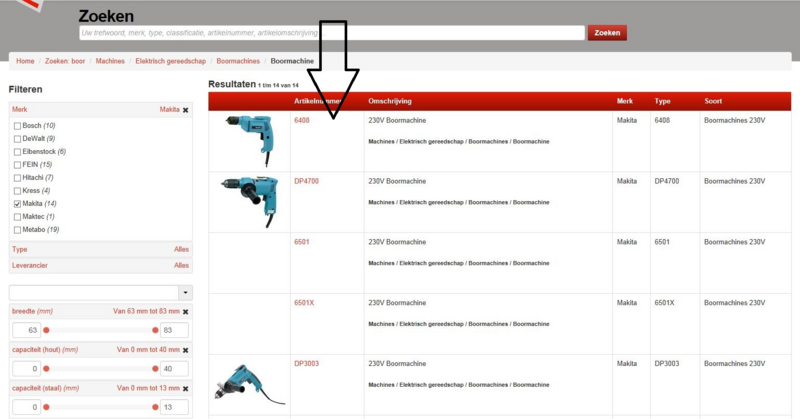Sort by Merk column header

click(624, 101)
